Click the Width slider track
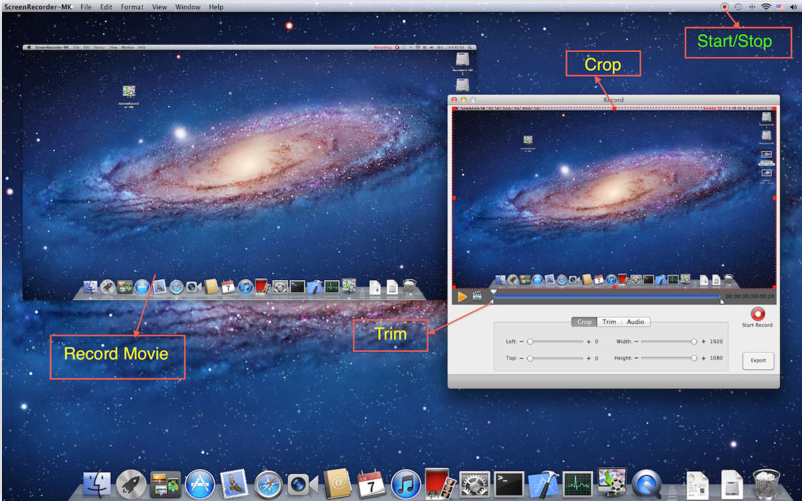Image resolution: width=802 pixels, height=501 pixels. pyautogui.click(x=669, y=341)
